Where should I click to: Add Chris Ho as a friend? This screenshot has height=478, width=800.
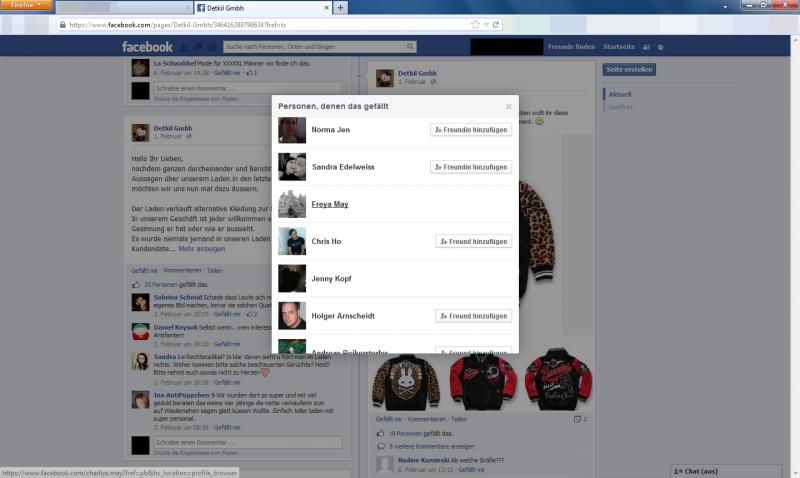pyautogui.click(x=473, y=242)
